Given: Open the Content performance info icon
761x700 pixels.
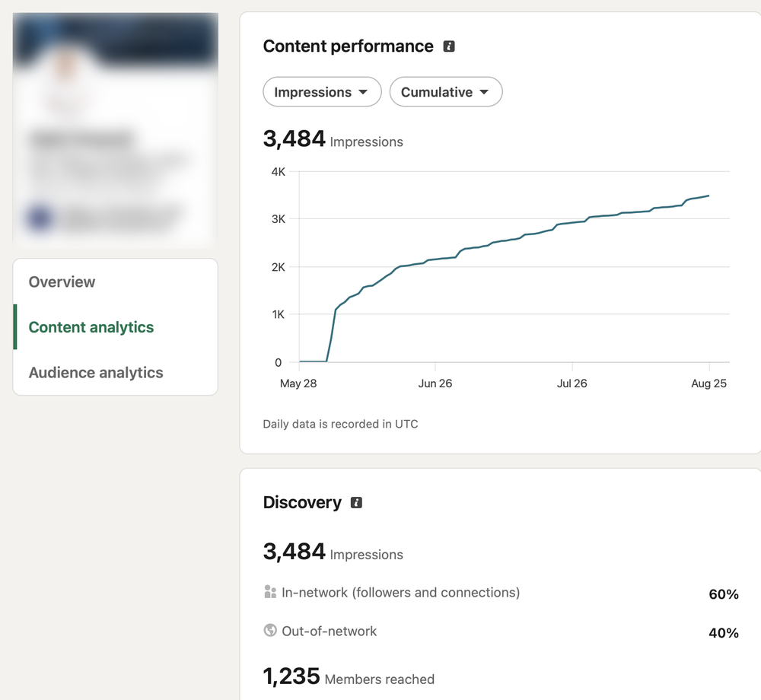Looking at the screenshot, I should click(x=449, y=46).
